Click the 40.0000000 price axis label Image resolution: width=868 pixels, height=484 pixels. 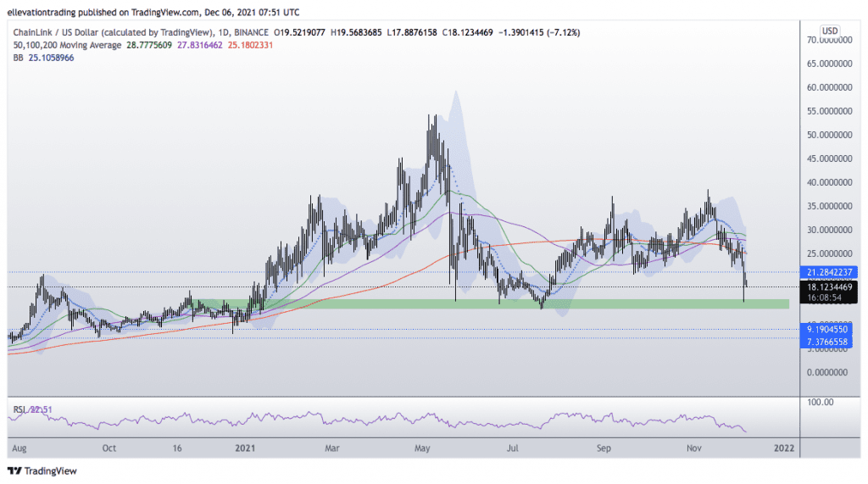tap(829, 182)
